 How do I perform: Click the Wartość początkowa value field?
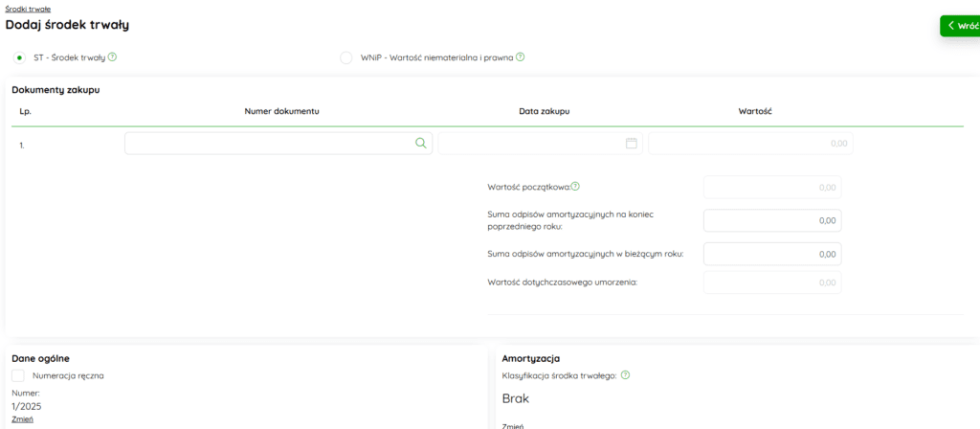[772, 188]
